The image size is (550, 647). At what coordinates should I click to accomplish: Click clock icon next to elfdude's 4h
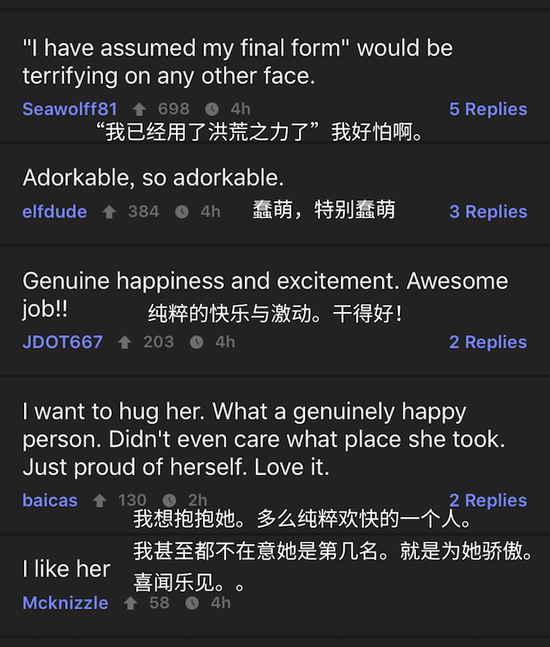click(x=182, y=212)
